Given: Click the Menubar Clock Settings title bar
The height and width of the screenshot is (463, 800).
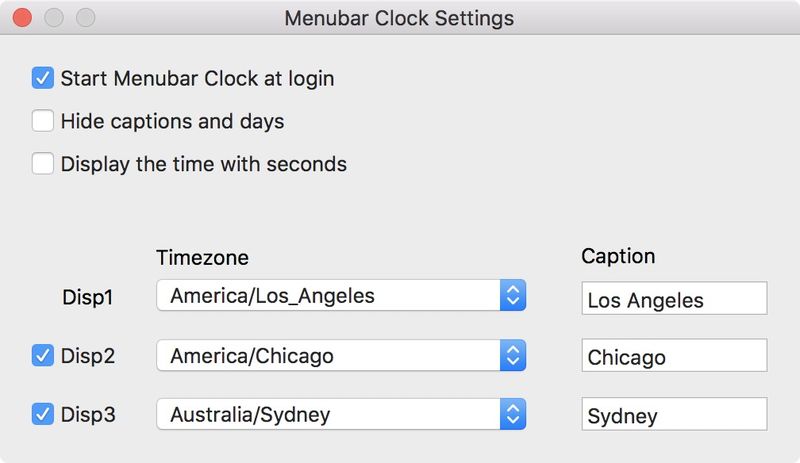Looking at the screenshot, I should click(399, 18).
